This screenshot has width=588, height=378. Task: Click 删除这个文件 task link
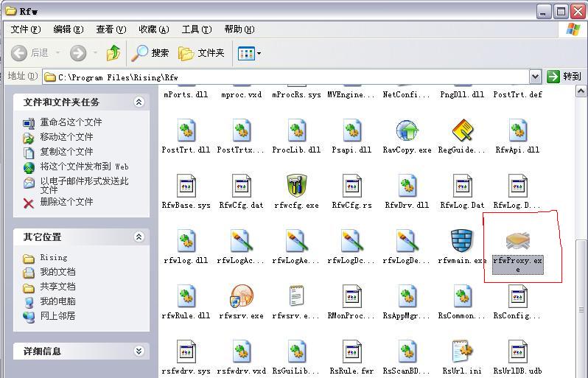(66, 202)
